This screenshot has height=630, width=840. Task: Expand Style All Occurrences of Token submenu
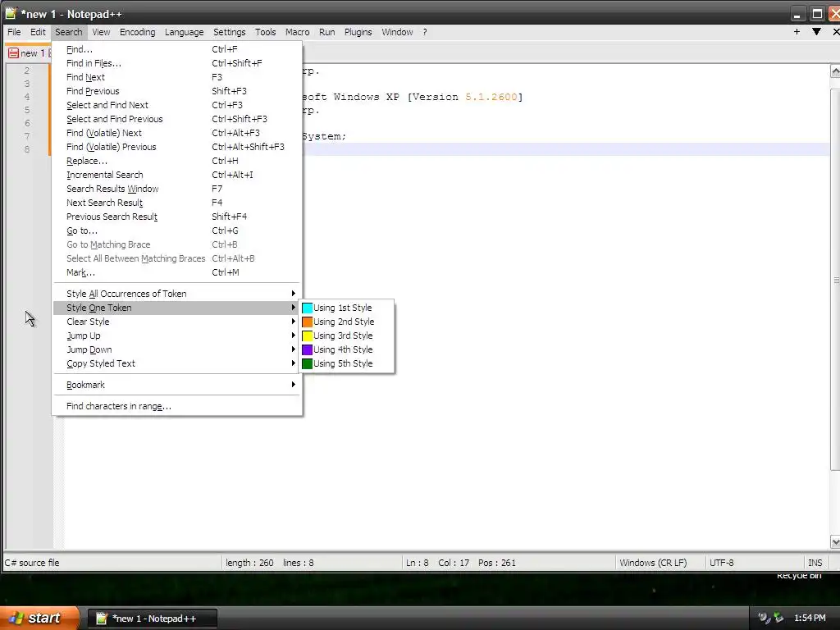(177, 294)
